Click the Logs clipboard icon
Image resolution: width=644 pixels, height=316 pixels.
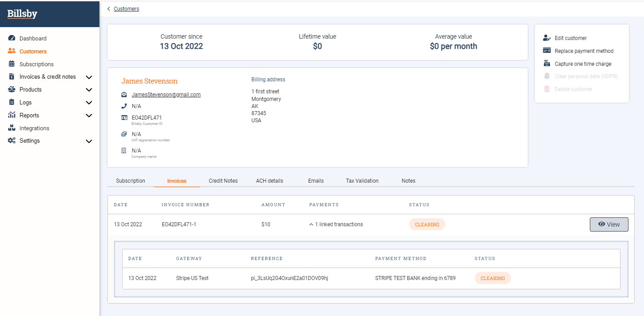coord(12,102)
